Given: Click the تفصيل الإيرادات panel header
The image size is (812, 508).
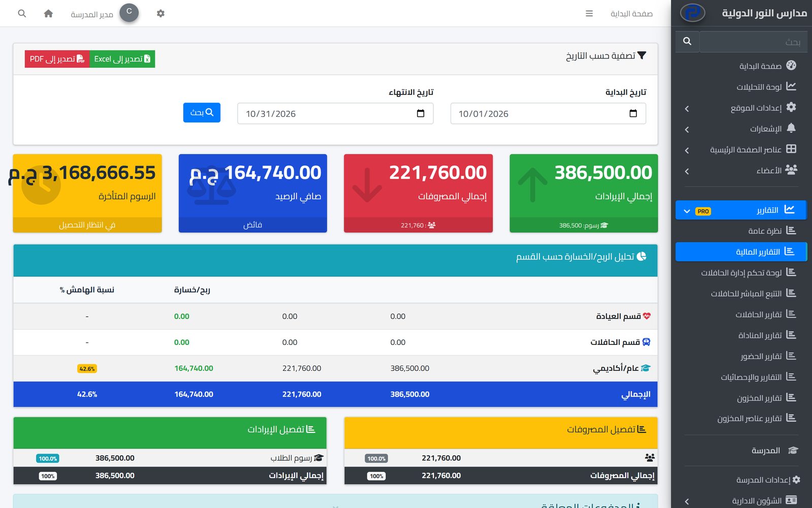Looking at the screenshot, I should 170,433.
